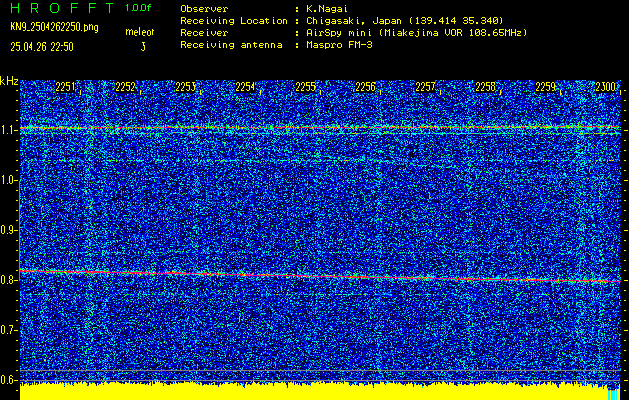Viewport: 629px width, 400px height.
Task: Click the kHz axis unit label
Action: coord(9,81)
